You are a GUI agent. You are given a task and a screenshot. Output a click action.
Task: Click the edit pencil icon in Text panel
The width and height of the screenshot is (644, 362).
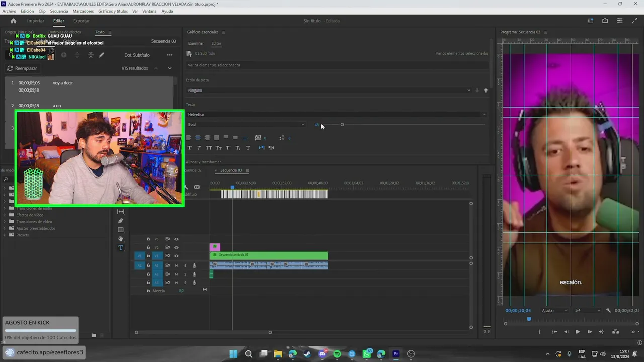pyautogui.click(x=101, y=55)
